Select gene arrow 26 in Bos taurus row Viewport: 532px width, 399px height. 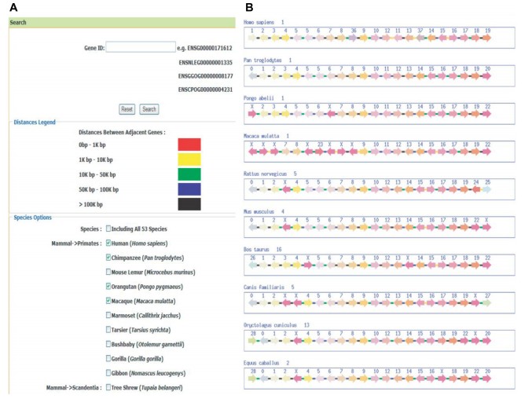click(x=251, y=265)
